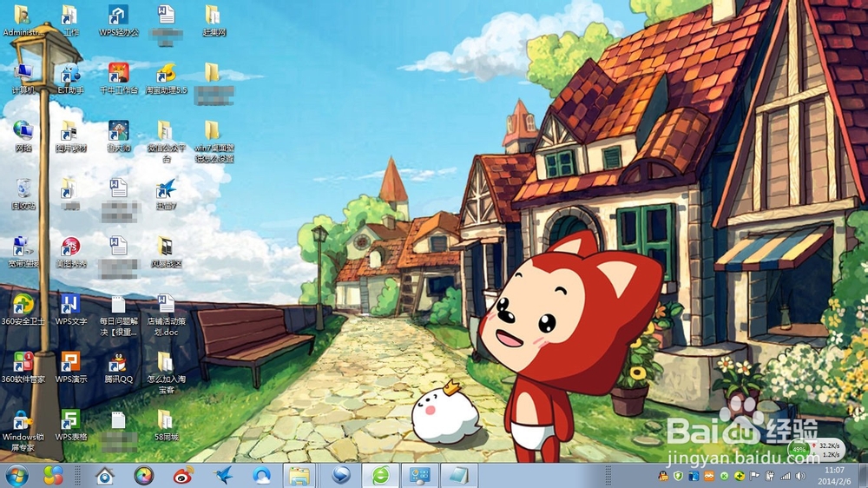Viewport: 868px width, 488px height.
Task: Open the blue Q browser quick launch icon
Action: pyautogui.click(x=262, y=476)
